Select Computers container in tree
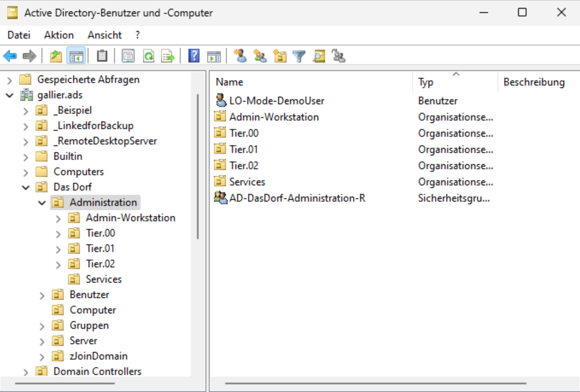 click(79, 171)
